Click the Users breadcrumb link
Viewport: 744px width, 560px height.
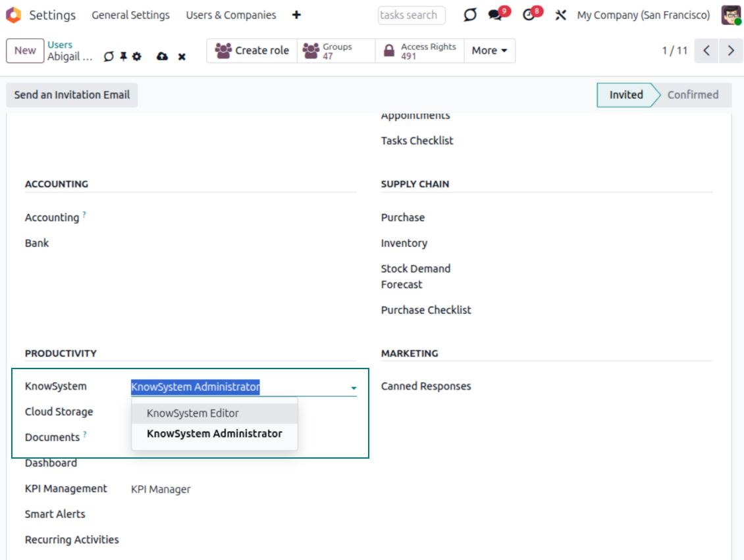(60, 45)
